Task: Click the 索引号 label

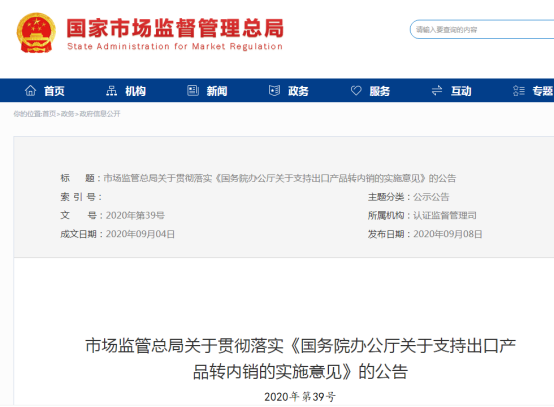Action: point(81,197)
